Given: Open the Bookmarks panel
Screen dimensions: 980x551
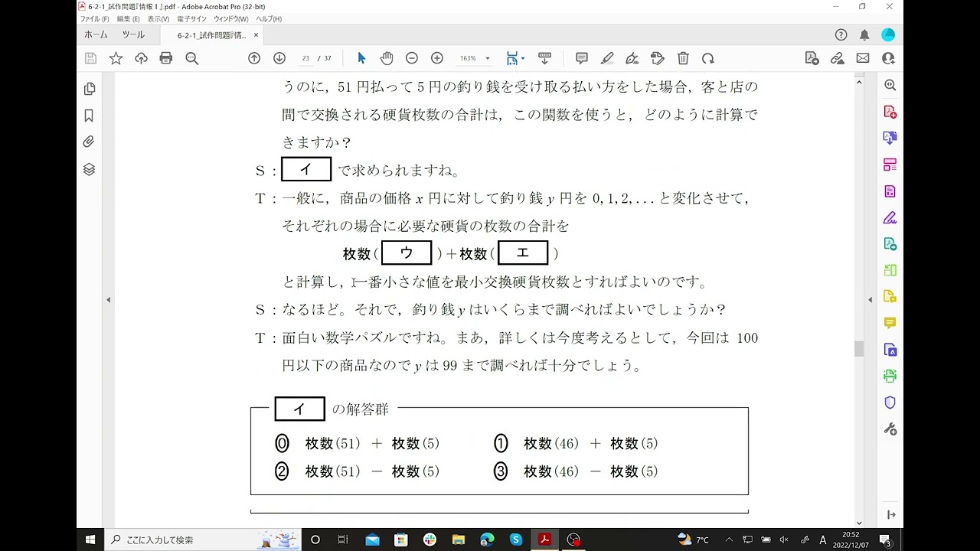Looking at the screenshot, I should pos(89,115).
